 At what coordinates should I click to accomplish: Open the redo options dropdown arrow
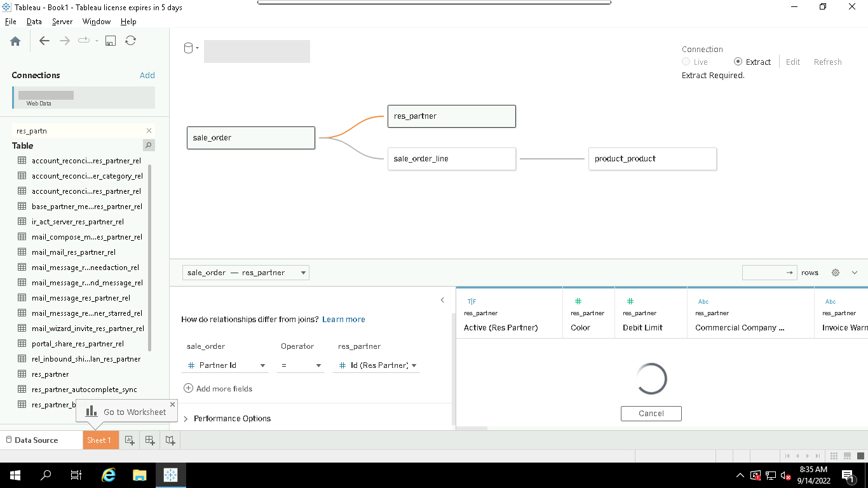pos(97,41)
